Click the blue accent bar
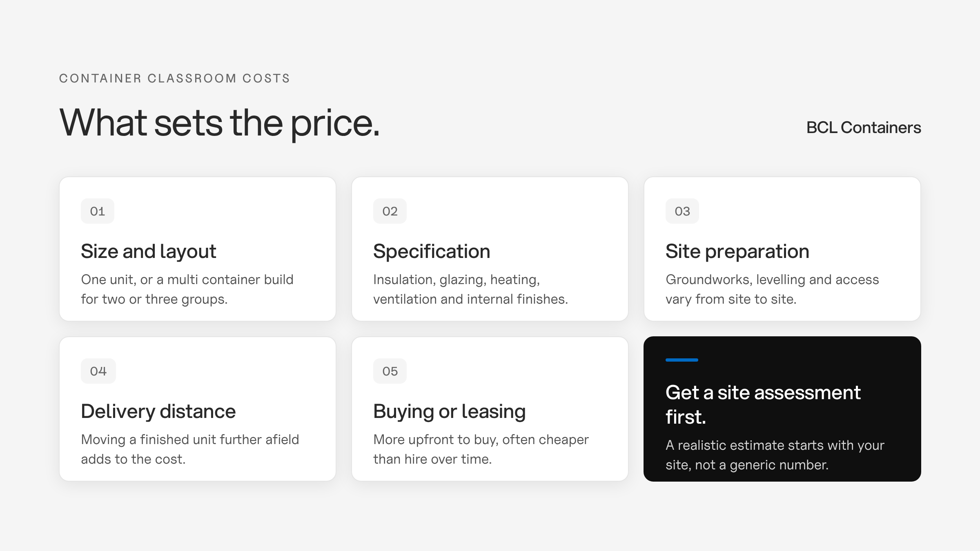Screen dimensions: 980x551 [x=682, y=360]
